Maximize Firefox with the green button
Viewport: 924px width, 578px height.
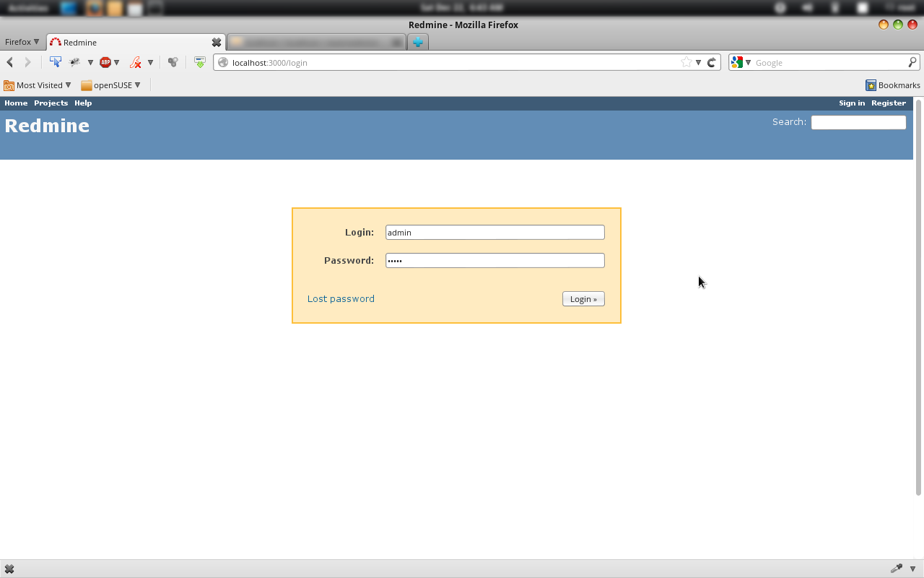(x=898, y=25)
